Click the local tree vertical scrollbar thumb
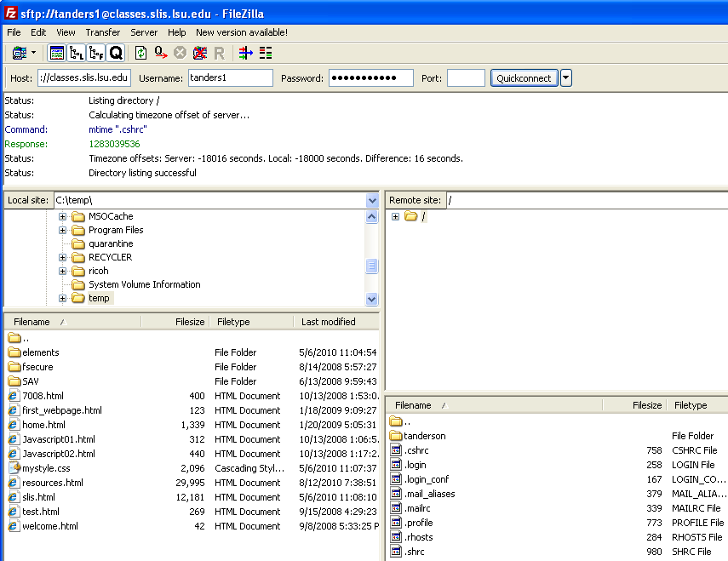The image size is (728, 561). point(372,266)
